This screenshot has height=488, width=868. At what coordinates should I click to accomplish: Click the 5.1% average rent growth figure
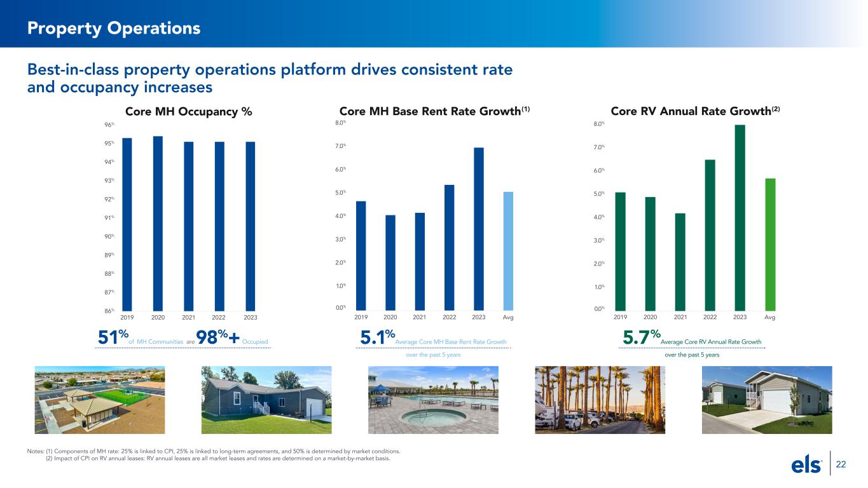pyautogui.click(x=376, y=338)
